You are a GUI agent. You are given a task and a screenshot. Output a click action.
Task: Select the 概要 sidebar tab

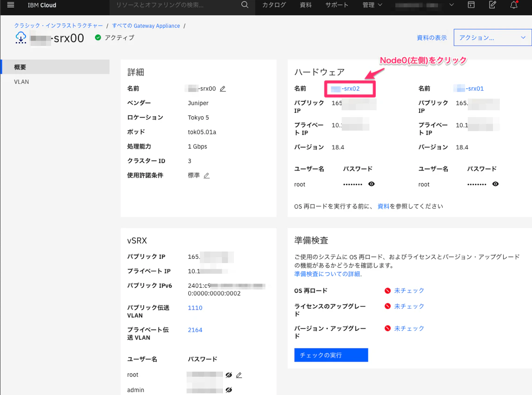(x=56, y=67)
